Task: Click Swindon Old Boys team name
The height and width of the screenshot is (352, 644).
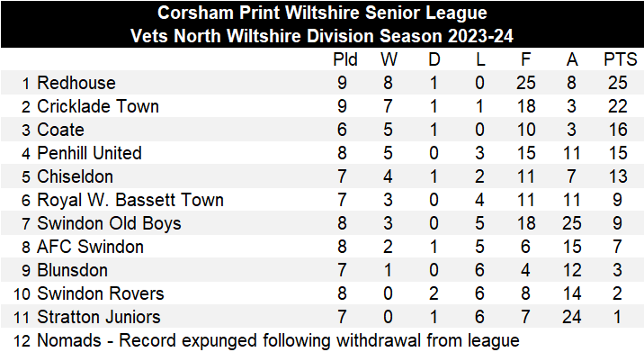Action: (109, 223)
